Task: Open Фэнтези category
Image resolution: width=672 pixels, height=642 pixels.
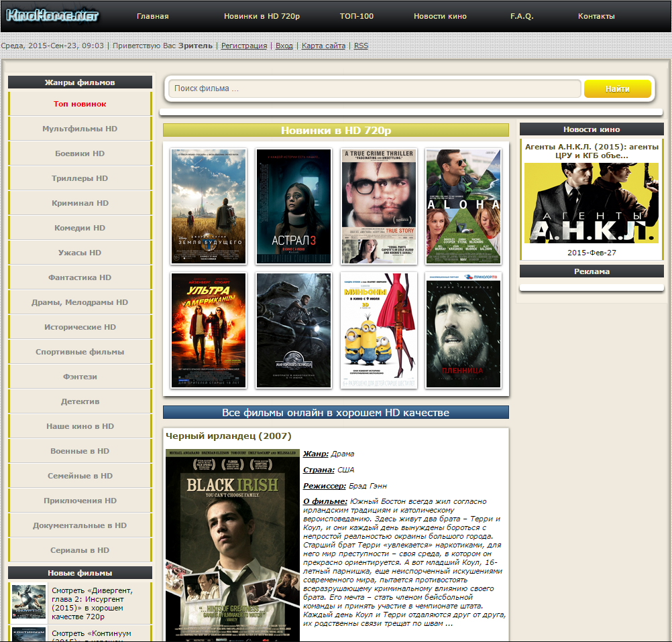Action: click(80, 377)
